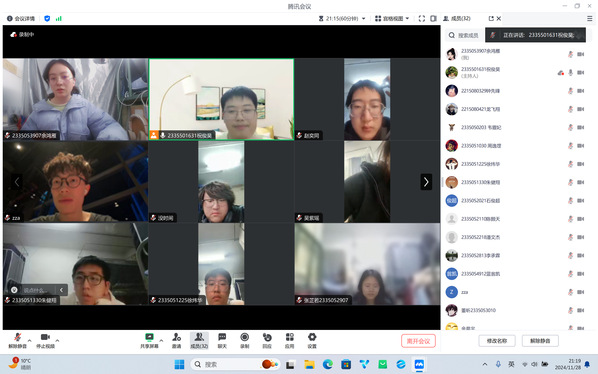Close the members panel with X
This screenshot has width=598, height=374.
[499, 18]
